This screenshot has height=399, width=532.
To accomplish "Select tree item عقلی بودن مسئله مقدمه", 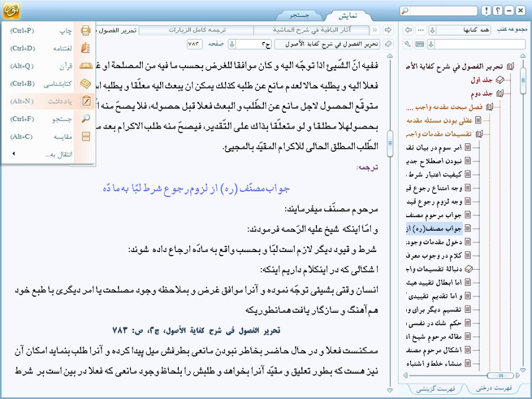I will click(x=439, y=120).
